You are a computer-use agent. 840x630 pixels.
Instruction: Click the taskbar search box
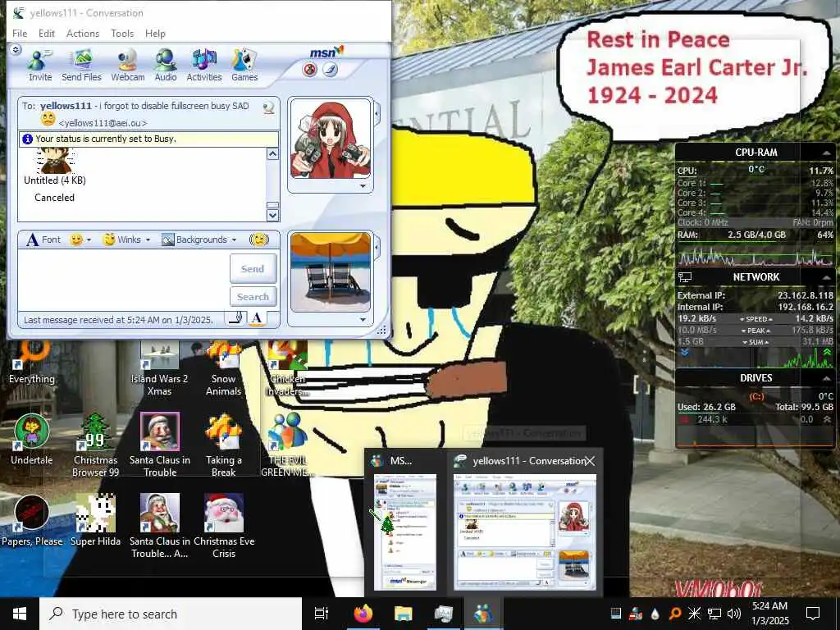click(171, 614)
